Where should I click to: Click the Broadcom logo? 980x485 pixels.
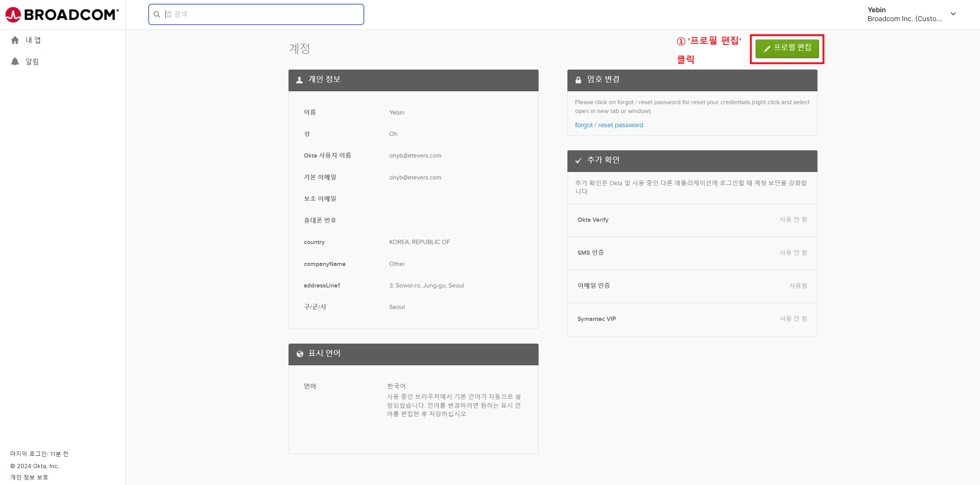pos(62,15)
